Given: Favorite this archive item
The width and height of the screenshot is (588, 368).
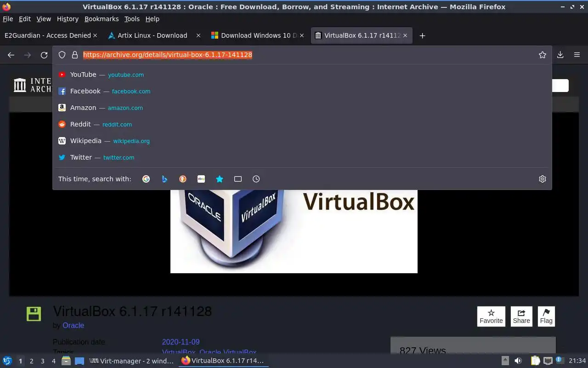Looking at the screenshot, I should [491, 316].
